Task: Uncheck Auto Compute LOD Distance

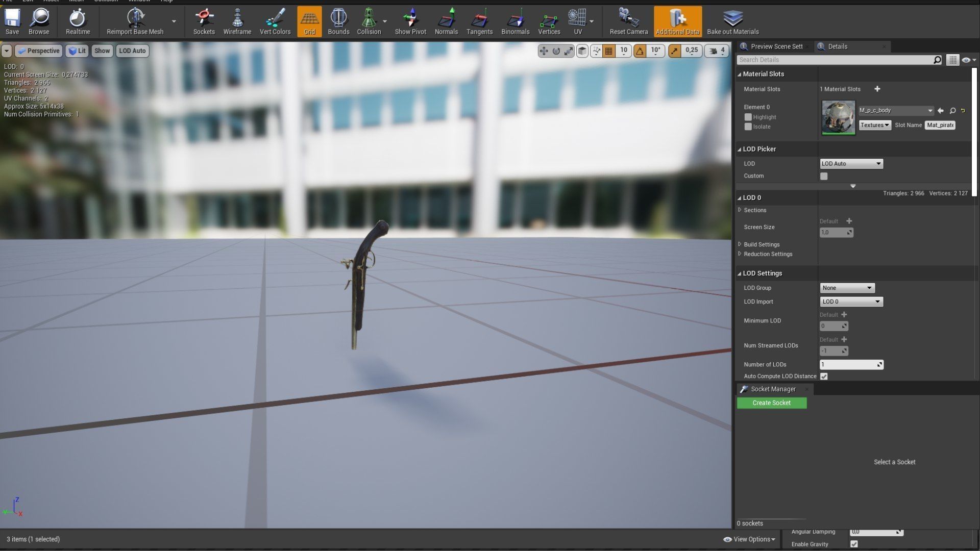Action: point(824,377)
